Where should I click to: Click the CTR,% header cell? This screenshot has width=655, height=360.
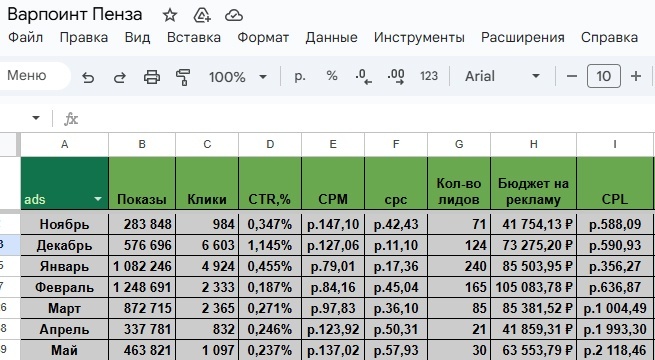pyautogui.click(x=270, y=183)
